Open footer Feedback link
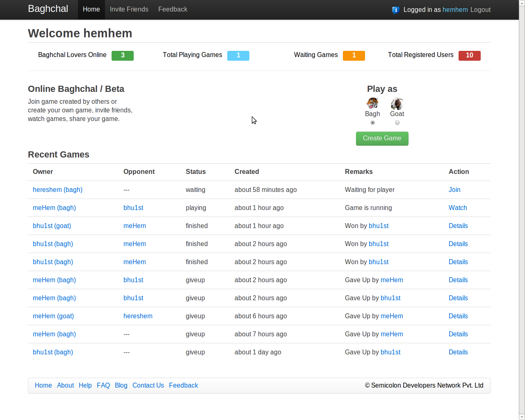This screenshot has width=525, height=420. [183, 386]
